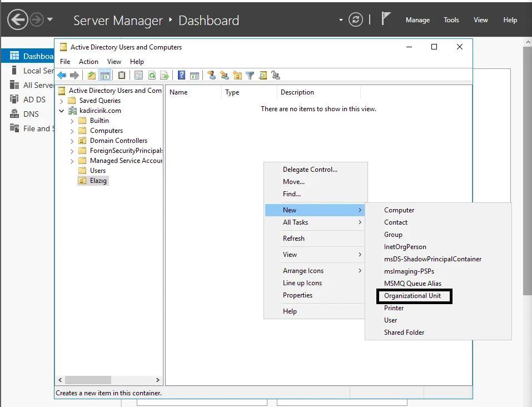Open Server Manager notifications flag
Screen dimensions: 532x407
tap(386, 18)
